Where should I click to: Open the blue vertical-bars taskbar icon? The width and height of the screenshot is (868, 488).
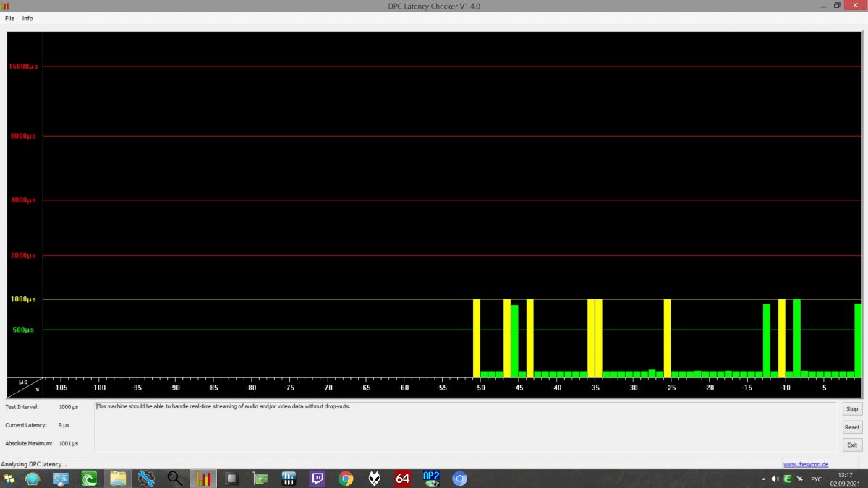[x=289, y=479]
